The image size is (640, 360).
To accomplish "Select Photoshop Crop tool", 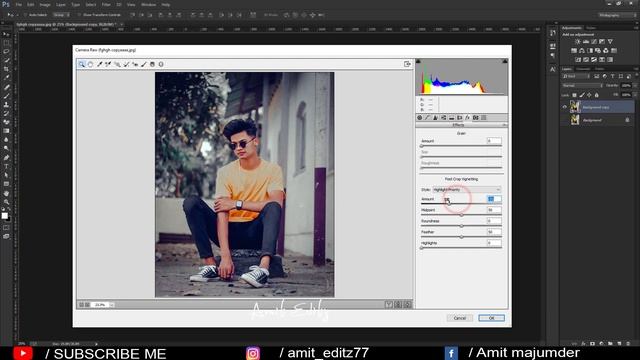I will pos(6,69).
